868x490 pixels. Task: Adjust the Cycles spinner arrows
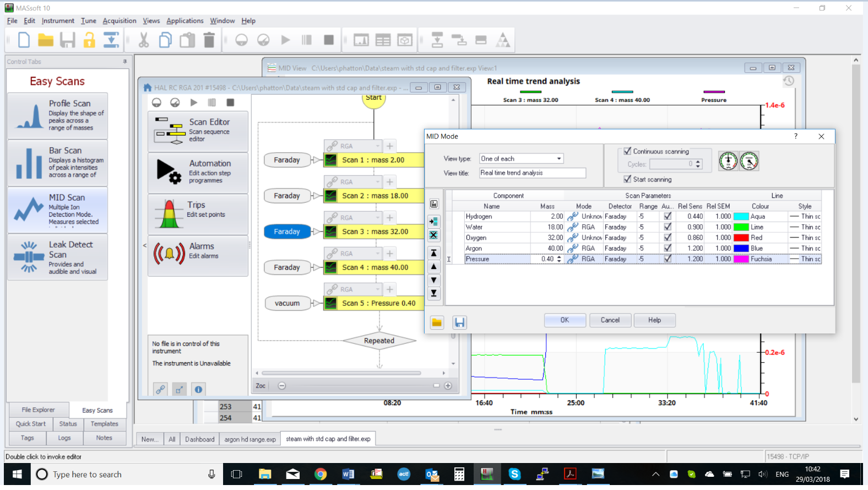pos(698,164)
